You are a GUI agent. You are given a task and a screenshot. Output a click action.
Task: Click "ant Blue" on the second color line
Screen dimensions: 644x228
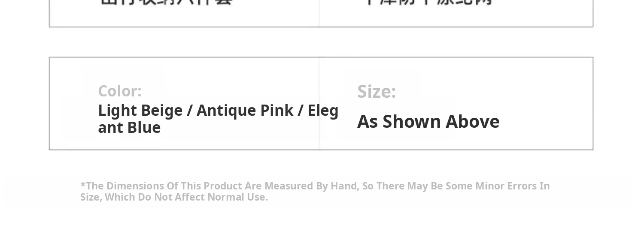click(129, 128)
